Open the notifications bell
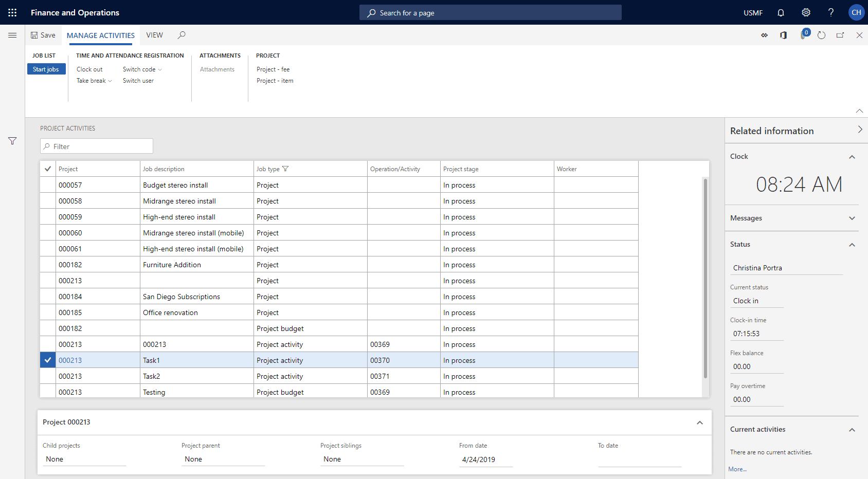This screenshot has width=868, height=479. tap(781, 12)
